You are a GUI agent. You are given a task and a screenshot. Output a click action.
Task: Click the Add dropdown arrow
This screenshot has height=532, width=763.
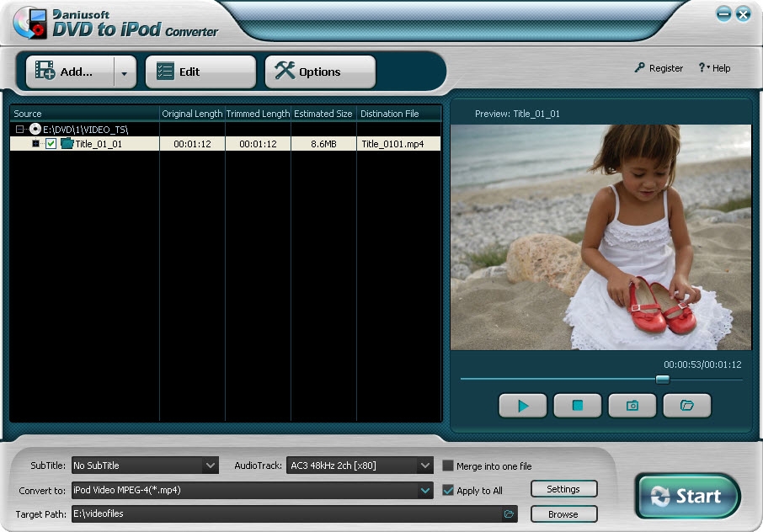(124, 72)
